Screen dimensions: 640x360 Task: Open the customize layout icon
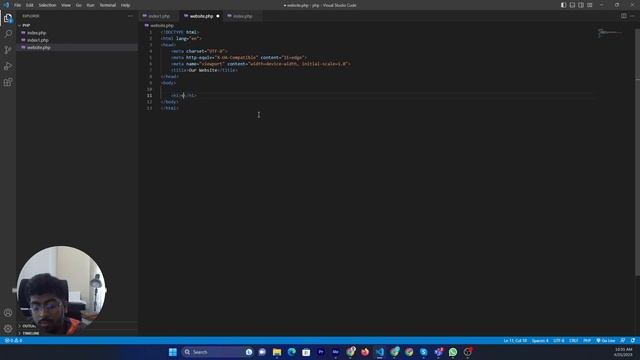coord(589,5)
